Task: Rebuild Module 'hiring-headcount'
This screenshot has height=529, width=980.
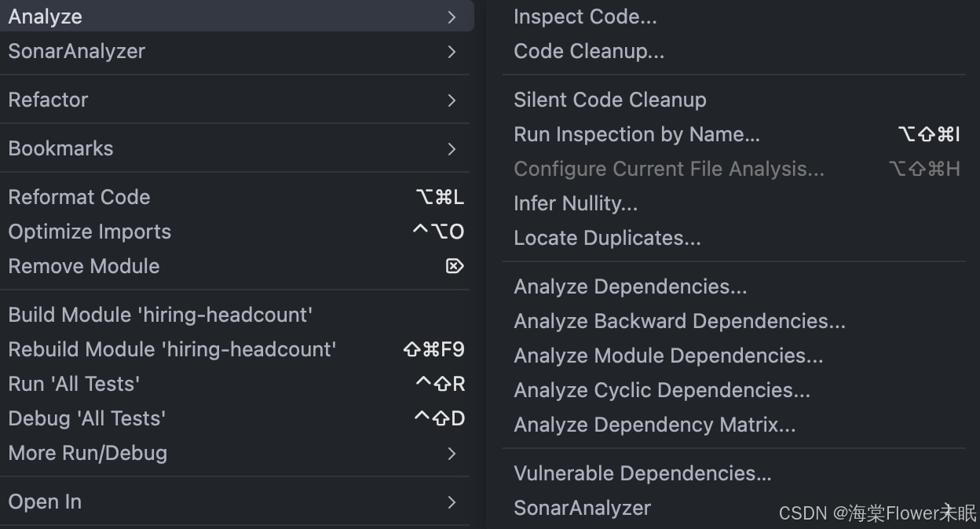Action: coord(172,350)
